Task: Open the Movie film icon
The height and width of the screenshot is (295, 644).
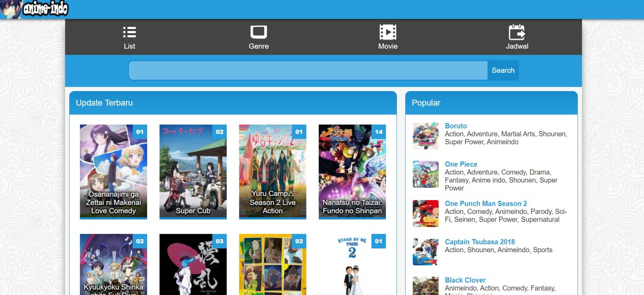Action: (388, 32)
